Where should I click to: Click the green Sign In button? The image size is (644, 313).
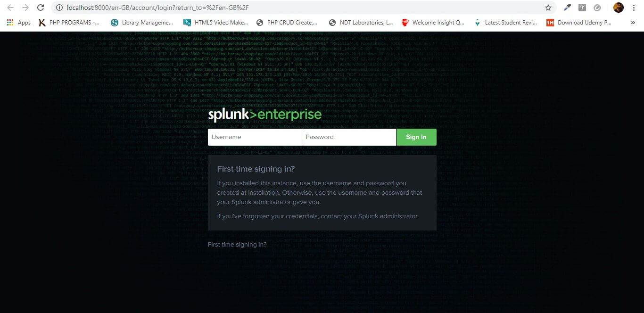point(416,137)
